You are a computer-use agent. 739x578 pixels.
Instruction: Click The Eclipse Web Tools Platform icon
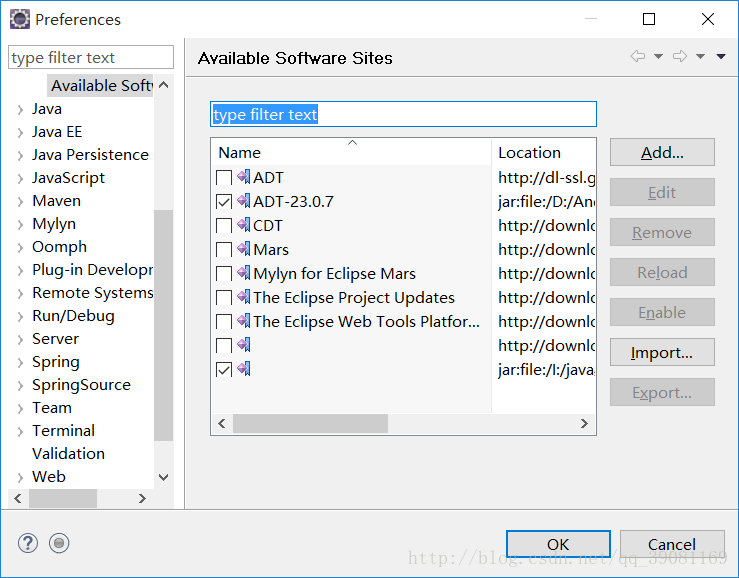coord(244,322)
